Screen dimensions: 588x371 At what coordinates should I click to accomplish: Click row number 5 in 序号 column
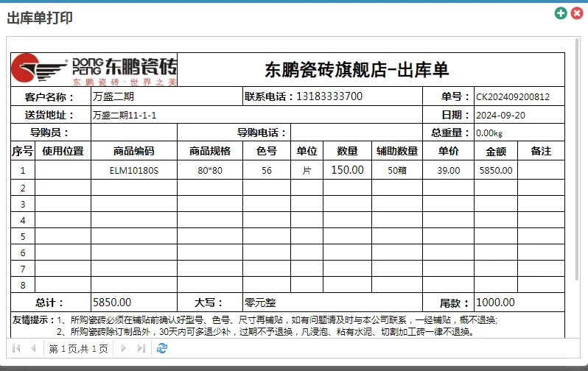click(x=23, y=237)
